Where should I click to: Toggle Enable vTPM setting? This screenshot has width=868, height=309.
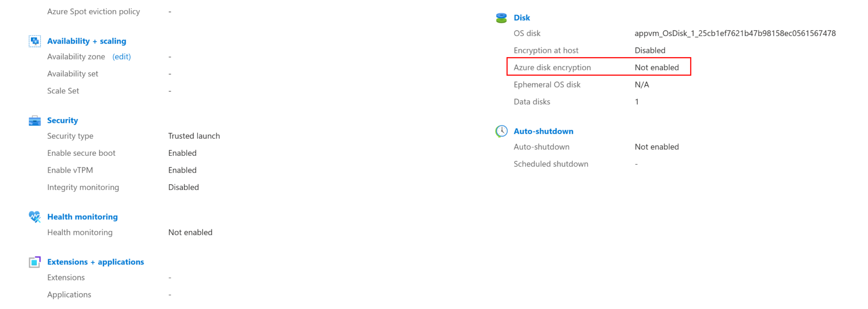182,170
